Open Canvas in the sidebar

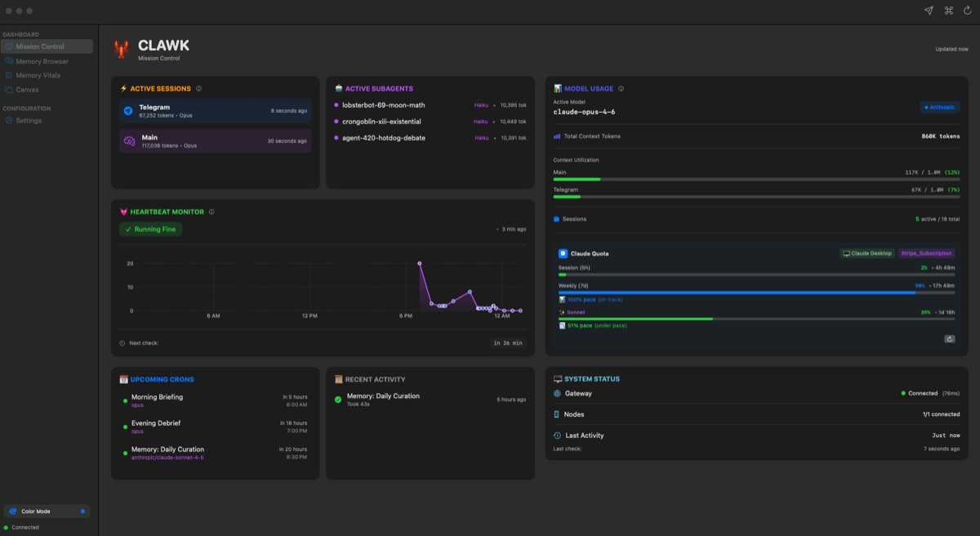point(48,90)
